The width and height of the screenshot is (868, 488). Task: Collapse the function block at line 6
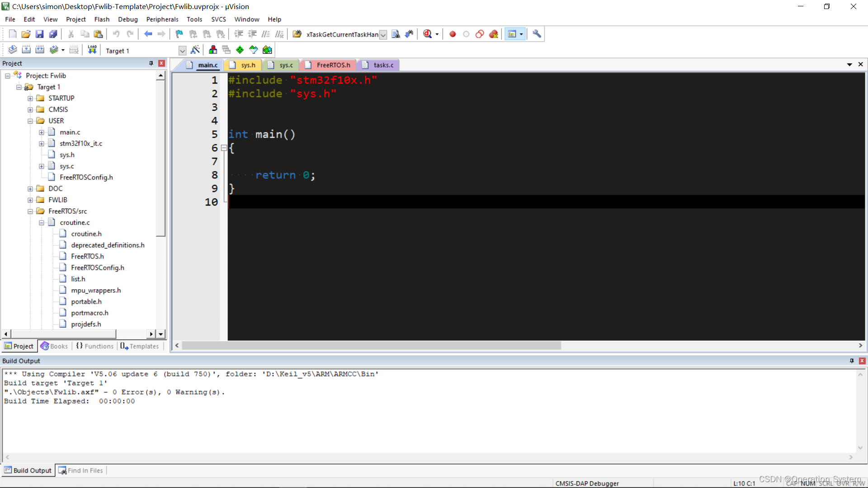coord(224,148)
